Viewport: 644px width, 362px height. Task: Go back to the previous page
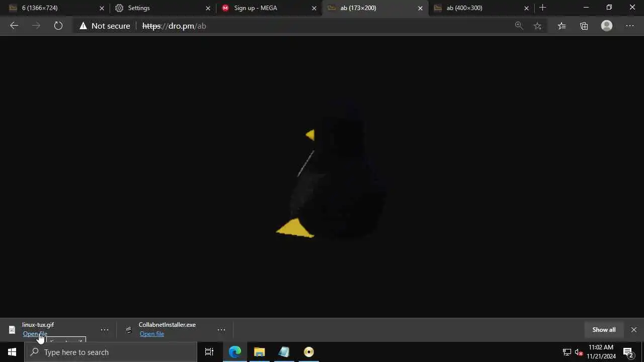coord(14,26)
